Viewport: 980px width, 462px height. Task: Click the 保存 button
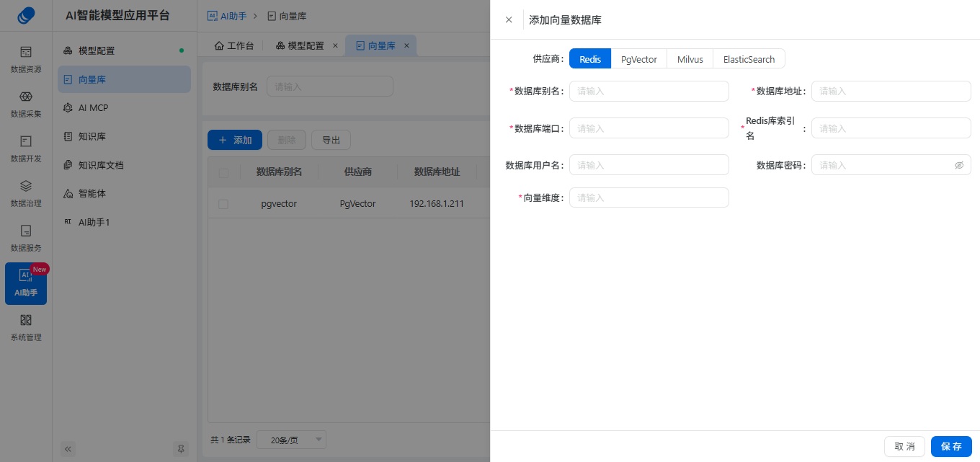click(951, 446)
